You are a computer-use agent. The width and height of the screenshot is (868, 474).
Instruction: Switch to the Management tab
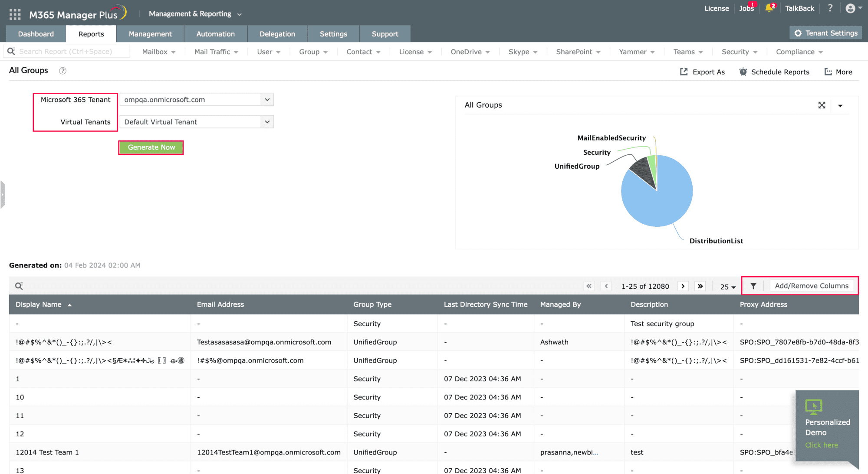click(150, 34)
